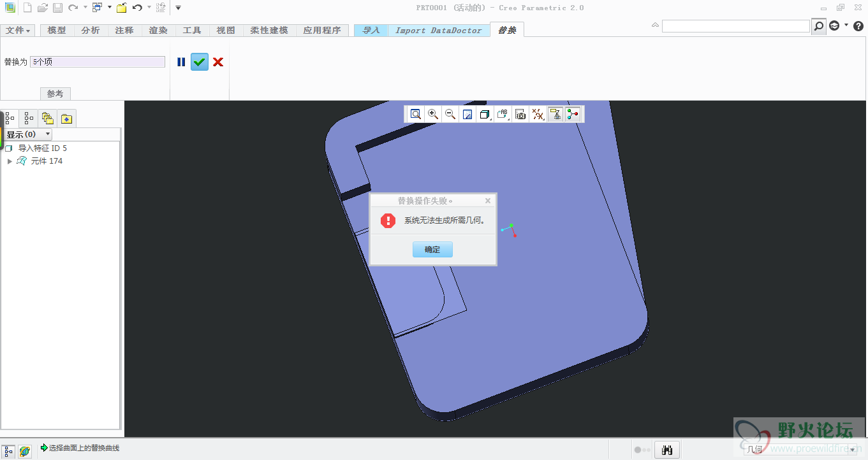Click the Open file icon
The height and width of the screenshot is (460, 868).
(x=43, y=8)
